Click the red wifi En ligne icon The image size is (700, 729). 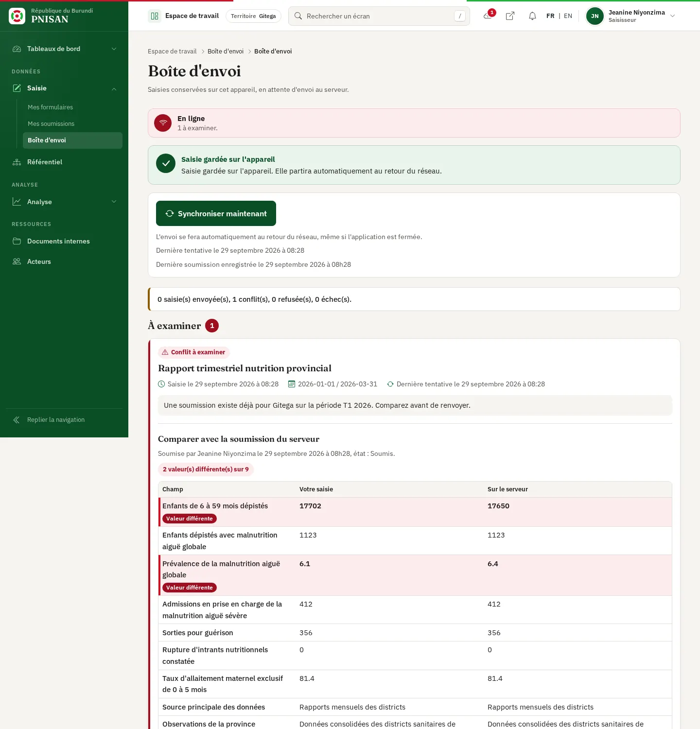(x=163, y=123)
